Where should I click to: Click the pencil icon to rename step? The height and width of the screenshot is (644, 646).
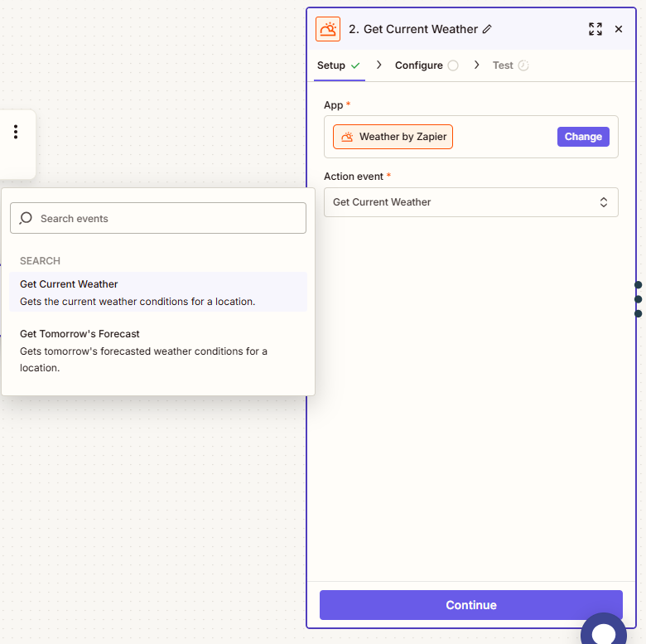487,29
